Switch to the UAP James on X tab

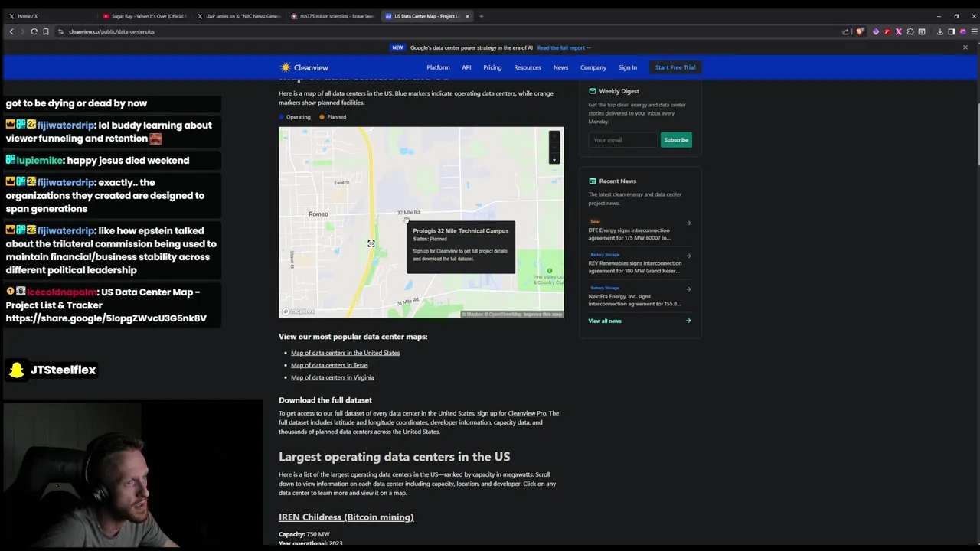[x=238, y=16]
